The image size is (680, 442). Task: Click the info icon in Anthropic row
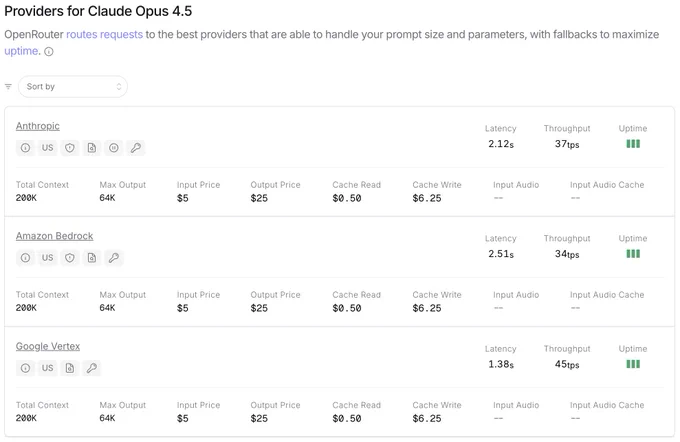(x=26, y=148)
